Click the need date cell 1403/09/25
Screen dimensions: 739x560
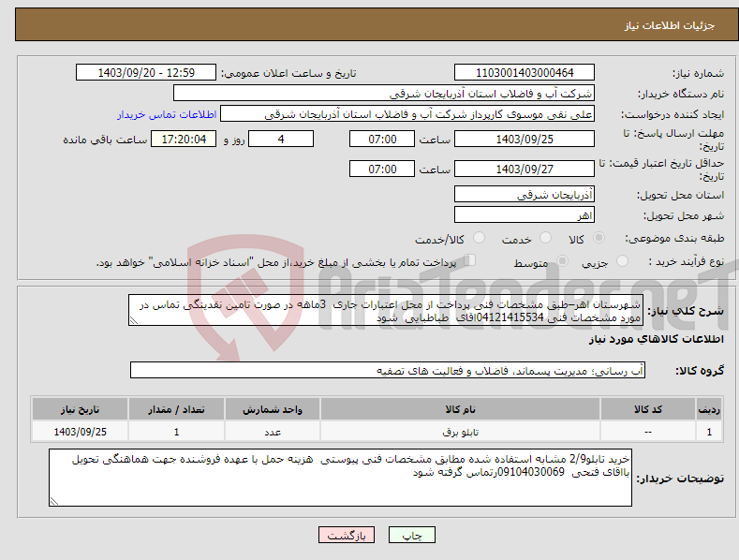(80, 432)
